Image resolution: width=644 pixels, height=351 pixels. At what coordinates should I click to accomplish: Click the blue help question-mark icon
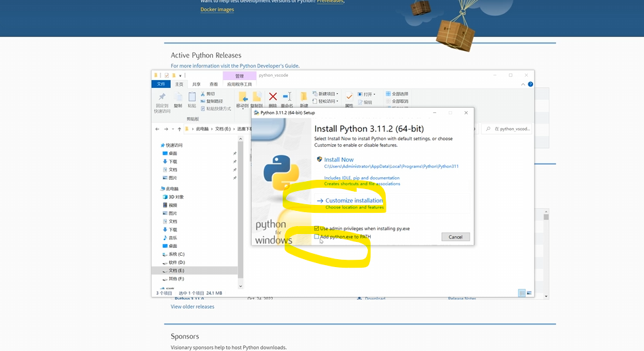(530, 84)
